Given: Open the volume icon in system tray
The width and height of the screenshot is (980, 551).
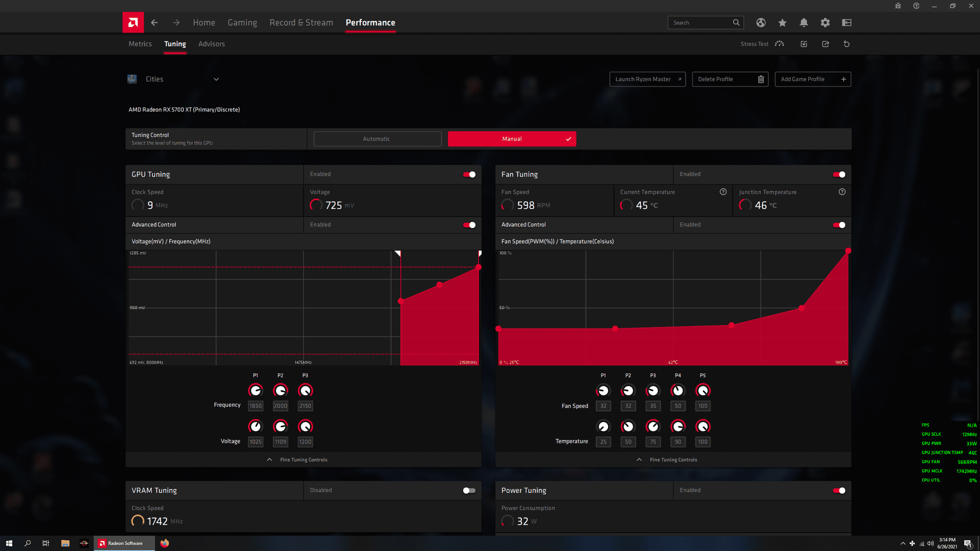Looking at the screenshot, I should (931, 543).
